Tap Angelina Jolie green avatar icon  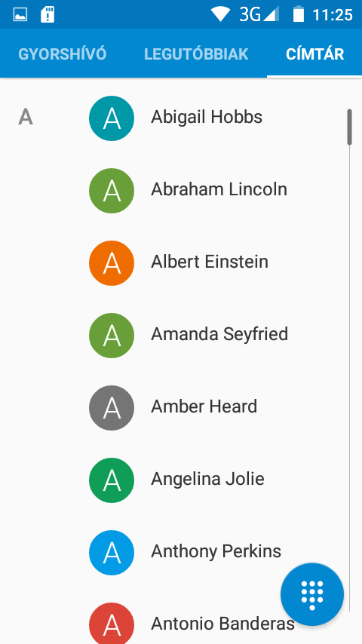pos(112,480)
